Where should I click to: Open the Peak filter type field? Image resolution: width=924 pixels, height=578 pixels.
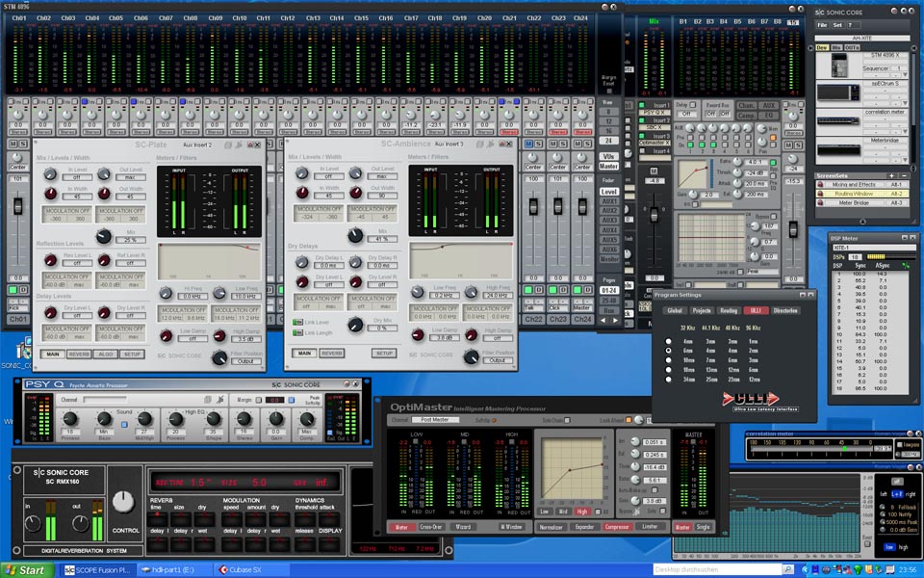click(x=762, y=272)
